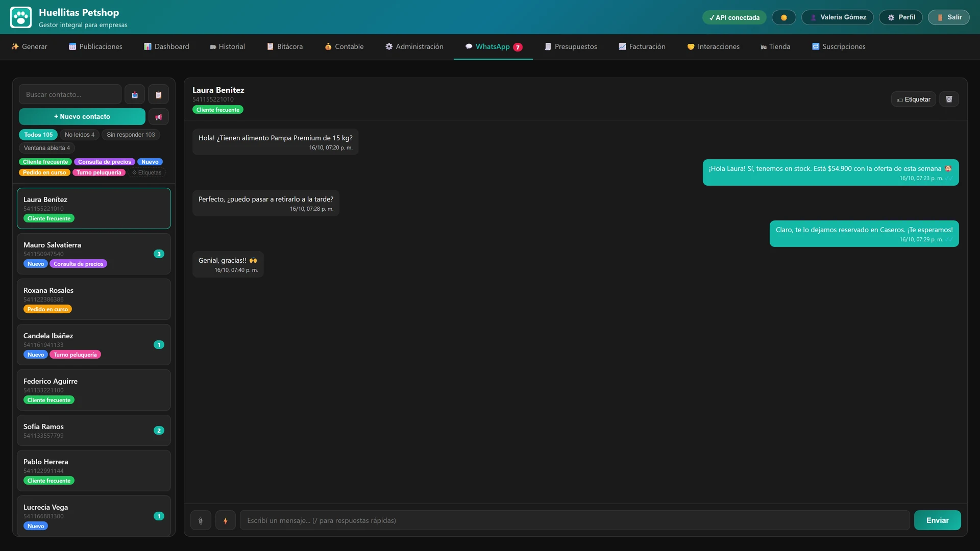Image resolution: width=980 pixels, height=551 pixels.
Task: Select the Todos 105 filter
Action: coord(38,135)
